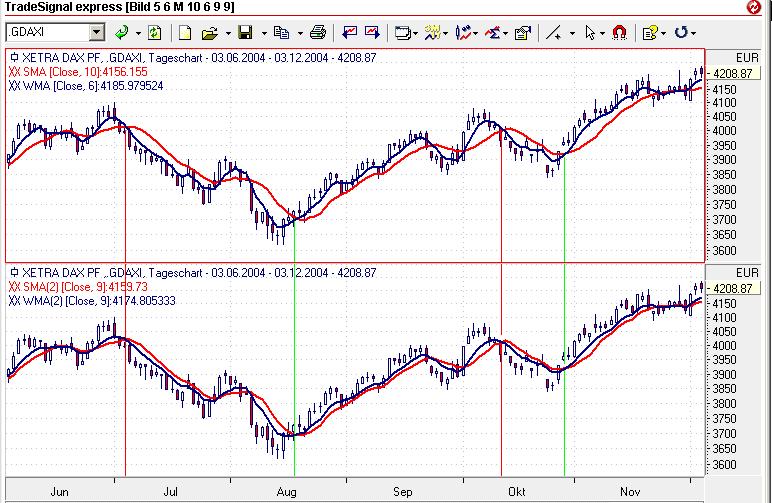Select the mouse pointer tool
Viewport: 772px width, 503px height.
click(589, 33)
